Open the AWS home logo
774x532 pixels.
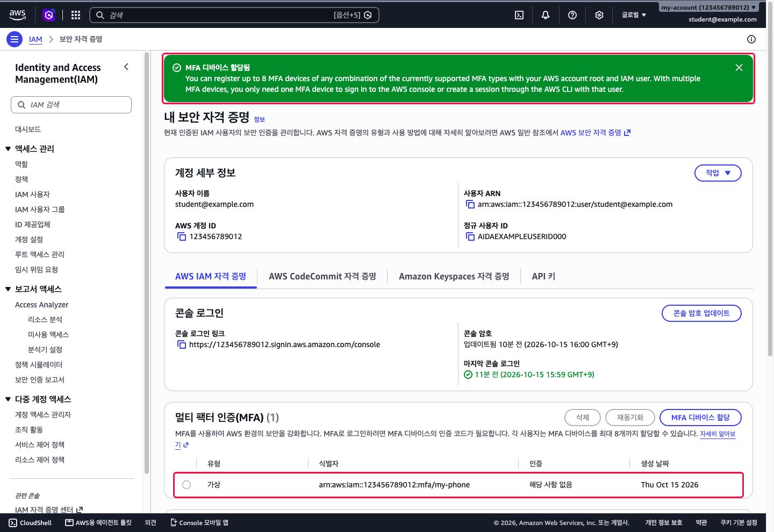pyautogui.click(x=18, y=15)
